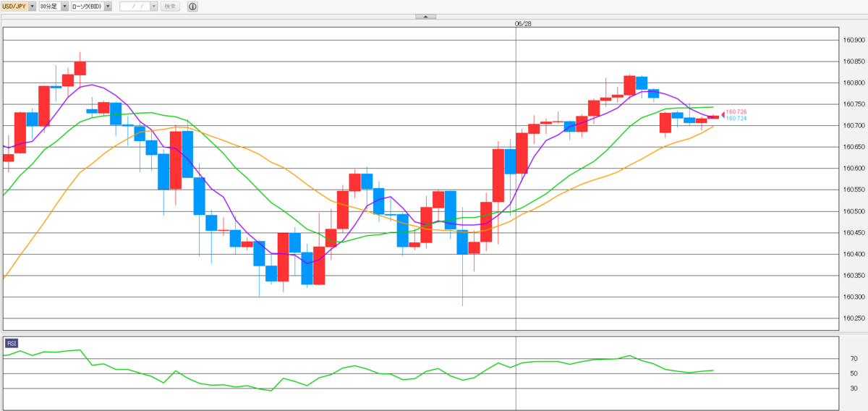Viewport: 868px width, 411px height.
Task: Click the RSI 50 level label
Action: pyautogui.click(x=854, y=373)
